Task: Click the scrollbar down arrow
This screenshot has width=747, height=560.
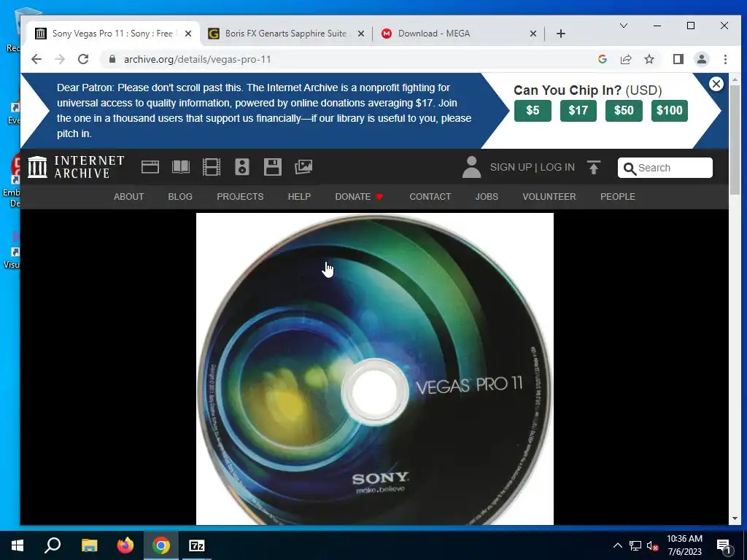Action: coord(735,518)
